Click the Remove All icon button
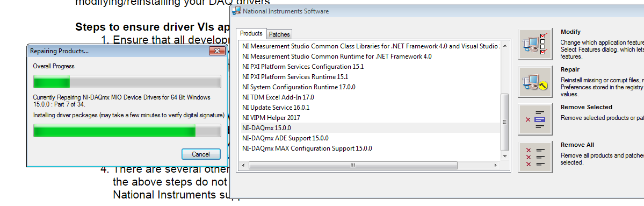Viewport: 644px width, 206px height. [x=535, y=157]
